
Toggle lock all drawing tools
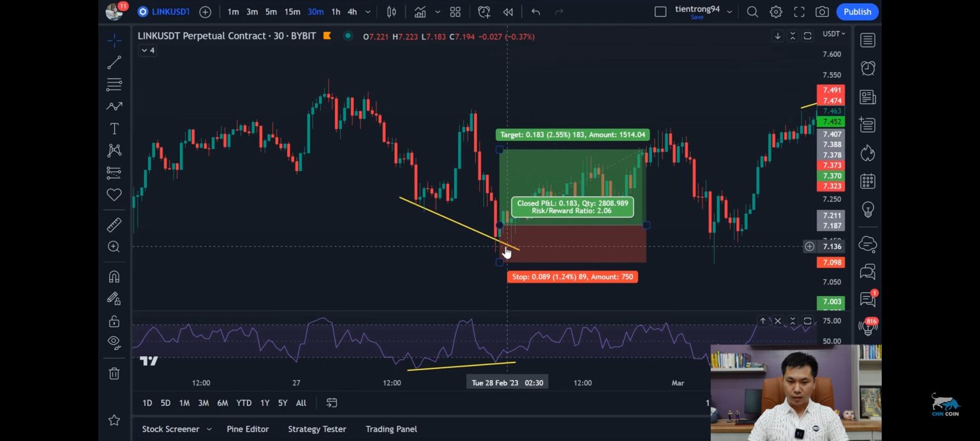(114, 321)
